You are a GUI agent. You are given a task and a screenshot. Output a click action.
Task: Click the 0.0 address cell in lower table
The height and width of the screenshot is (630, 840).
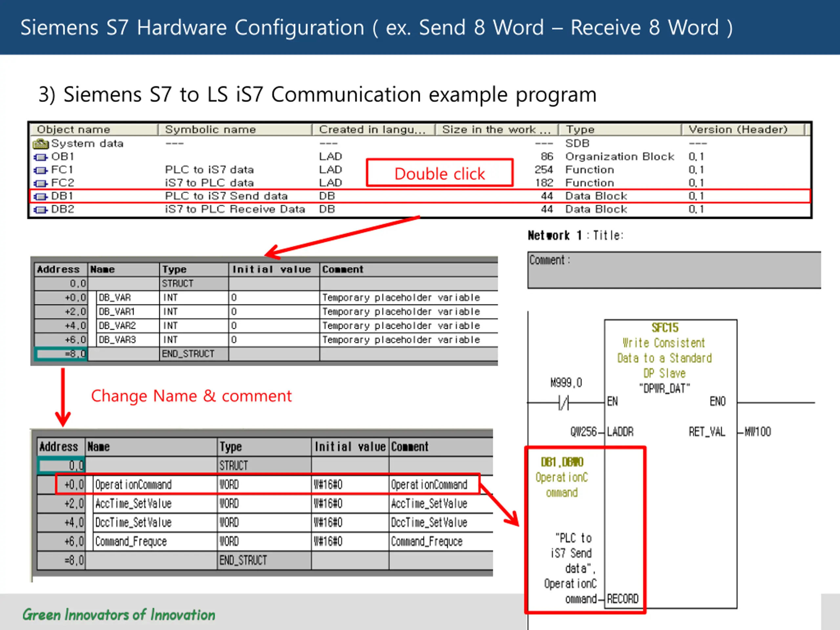[x=61, y=466]
